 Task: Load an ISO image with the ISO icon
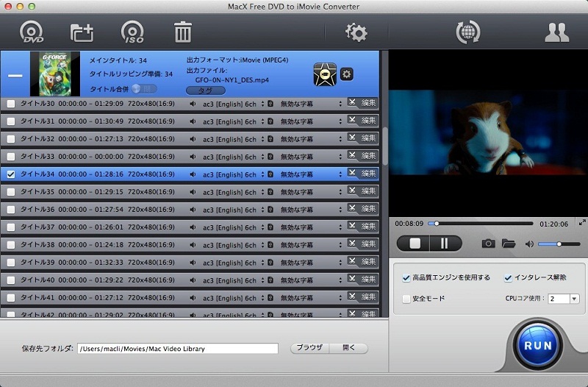point(132,32)
